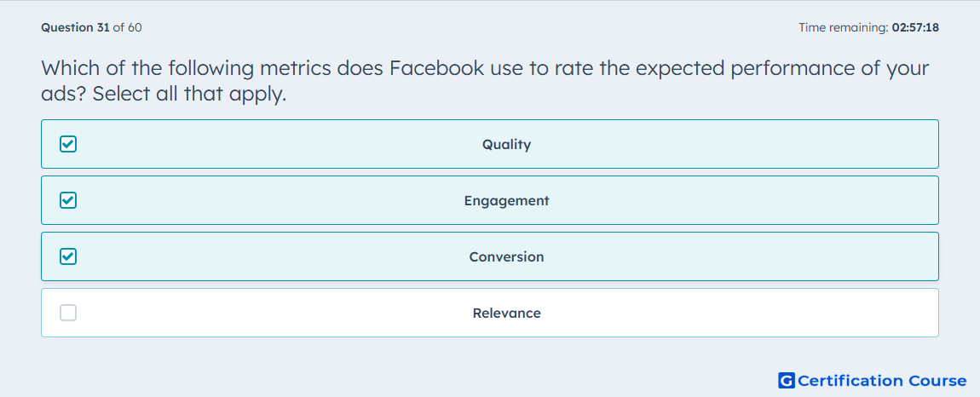Choose the Conversion answer label

click(506, 257)
